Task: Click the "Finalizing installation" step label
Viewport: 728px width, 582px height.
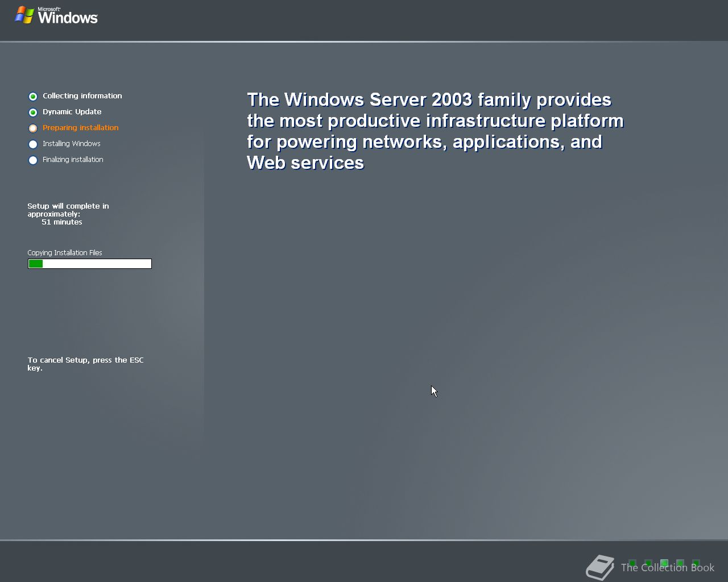Action: point(73,160)
